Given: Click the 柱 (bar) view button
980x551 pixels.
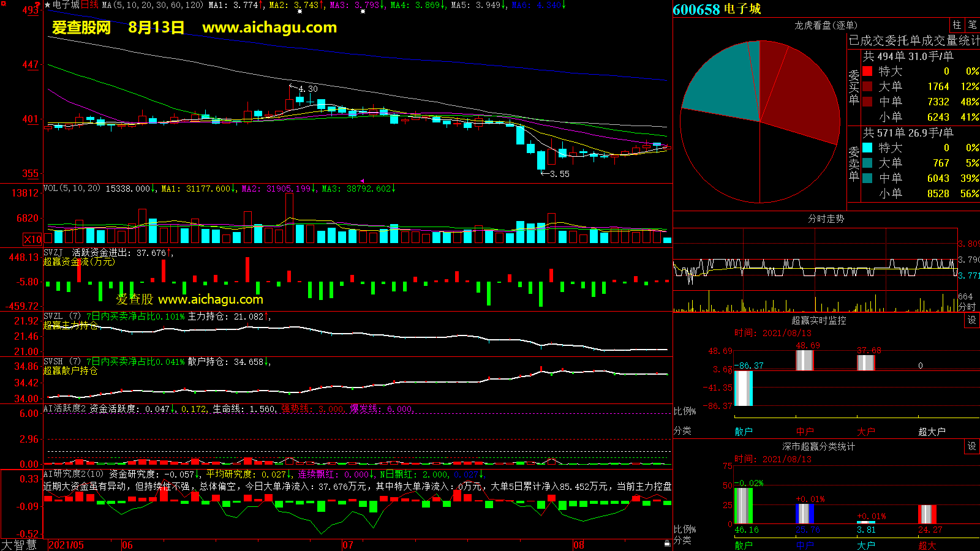Looking at the screenshot, I should pyautogui.click(x=957, y=25).
